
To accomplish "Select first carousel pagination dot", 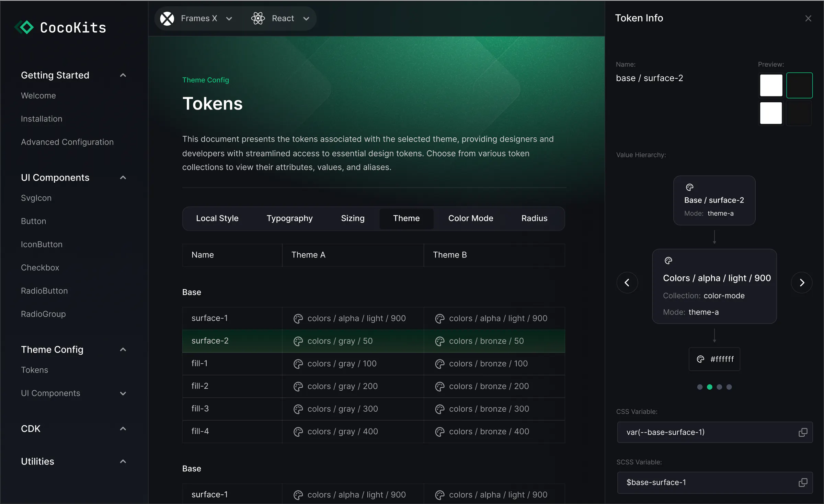I will click(x=700, y=387).
